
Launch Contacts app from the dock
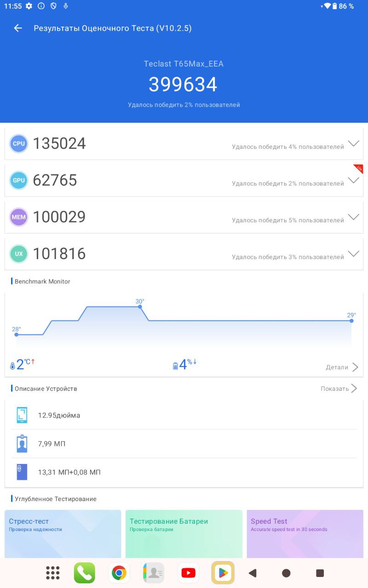pyautogui.click(x=153, y=573)
